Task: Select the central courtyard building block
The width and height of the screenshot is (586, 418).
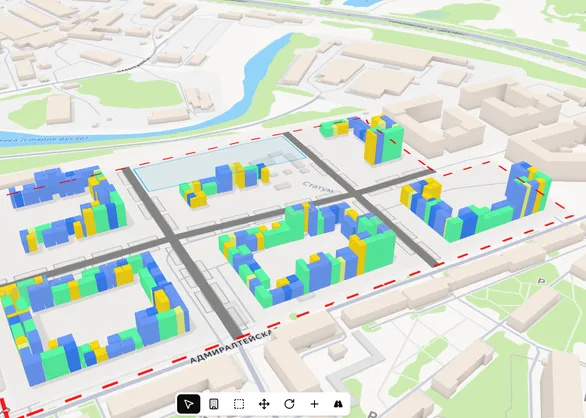Action: point(308,252)
